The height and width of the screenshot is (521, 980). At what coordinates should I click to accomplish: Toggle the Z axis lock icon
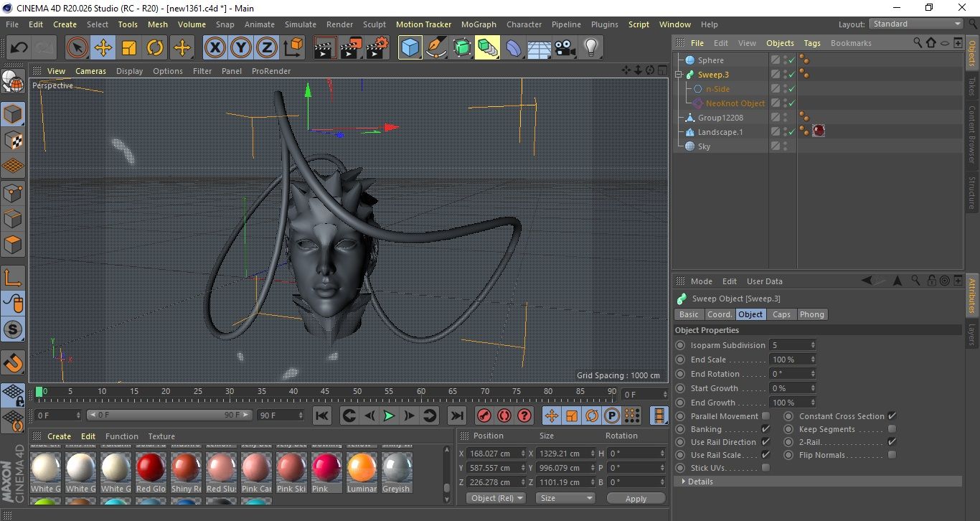[267, 48]
